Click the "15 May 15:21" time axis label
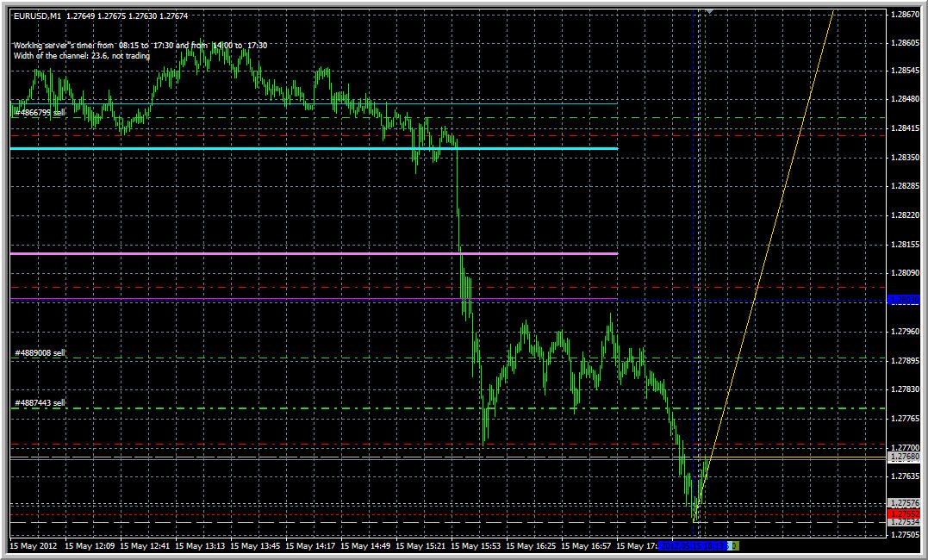928x560 pixels. point(420,546)
